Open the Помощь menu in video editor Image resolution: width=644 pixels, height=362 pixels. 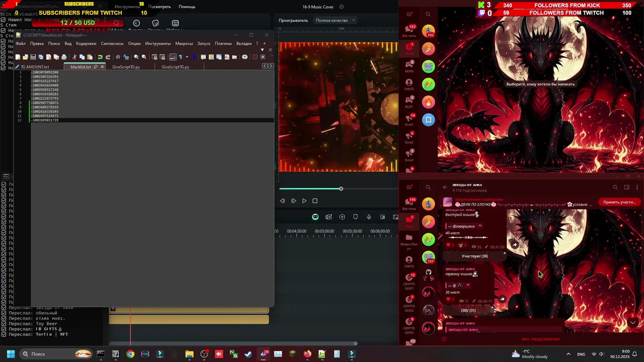coord(187,7)
